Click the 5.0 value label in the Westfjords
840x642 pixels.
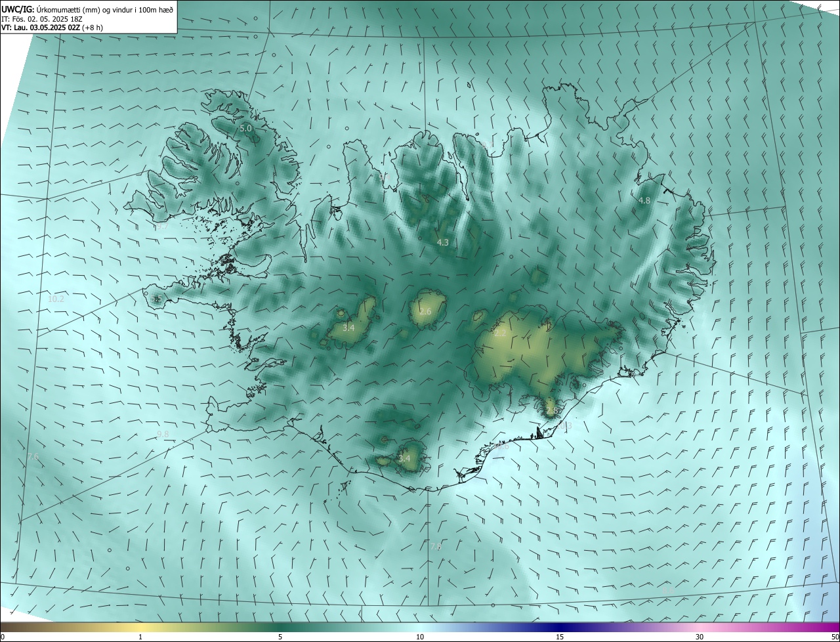click(245, 129)
